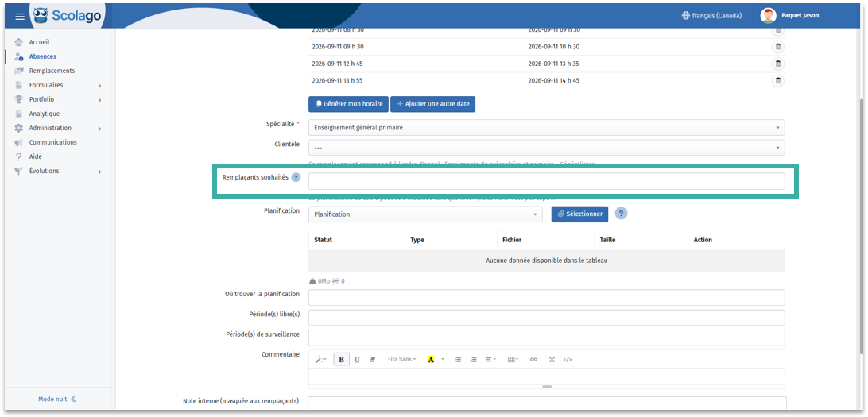Click Ajouter une autre date button
This screenshot has height=417, width=868.
(433, 104)
